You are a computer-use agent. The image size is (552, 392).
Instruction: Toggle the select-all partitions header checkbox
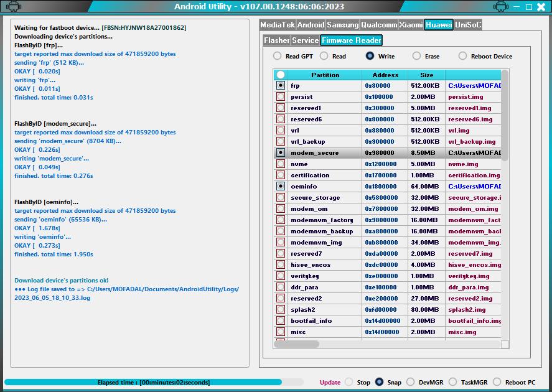point(281,75)
